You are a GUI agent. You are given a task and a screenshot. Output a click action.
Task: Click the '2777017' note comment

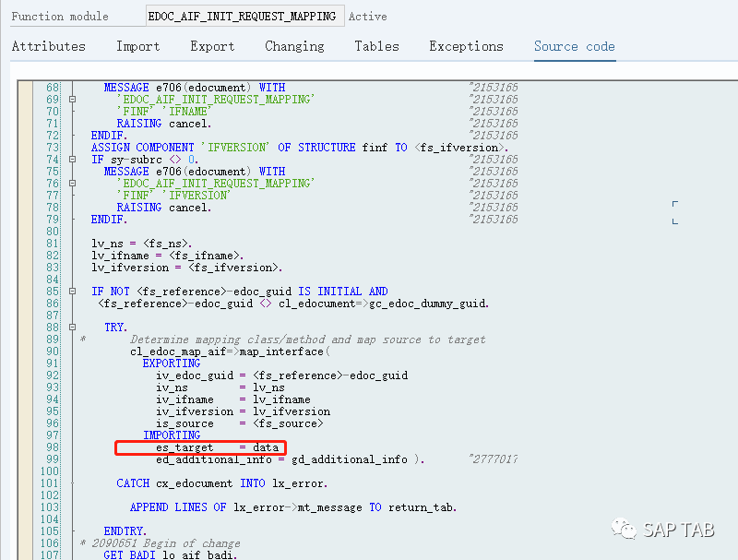point(494,459)
